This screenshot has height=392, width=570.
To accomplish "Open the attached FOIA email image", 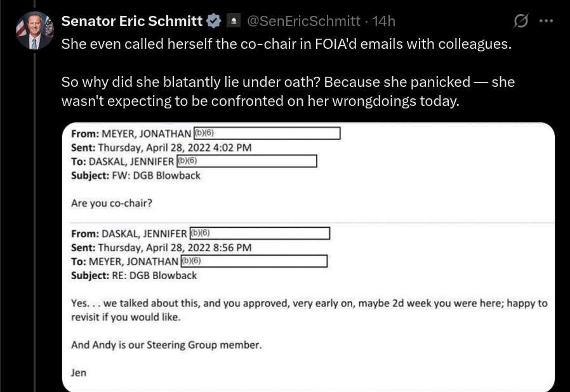I will (x=308, y=258).
